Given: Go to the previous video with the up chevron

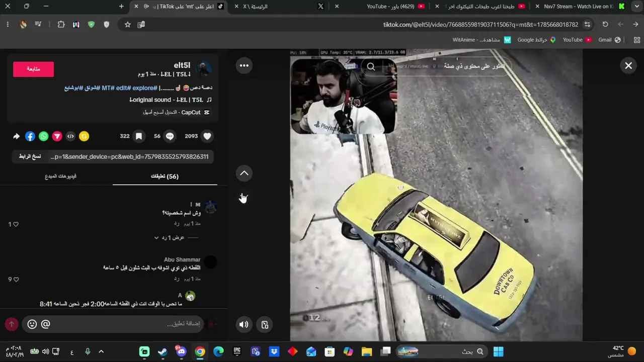Looking at the screenshot, I should click(244, 173).
